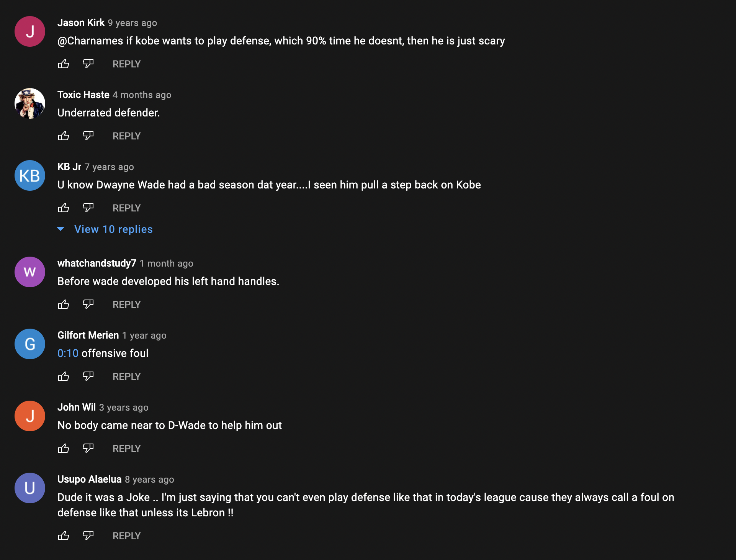736x560 pixels.
Task: Open Toxic Haste's profile picture
Action: 30,103
